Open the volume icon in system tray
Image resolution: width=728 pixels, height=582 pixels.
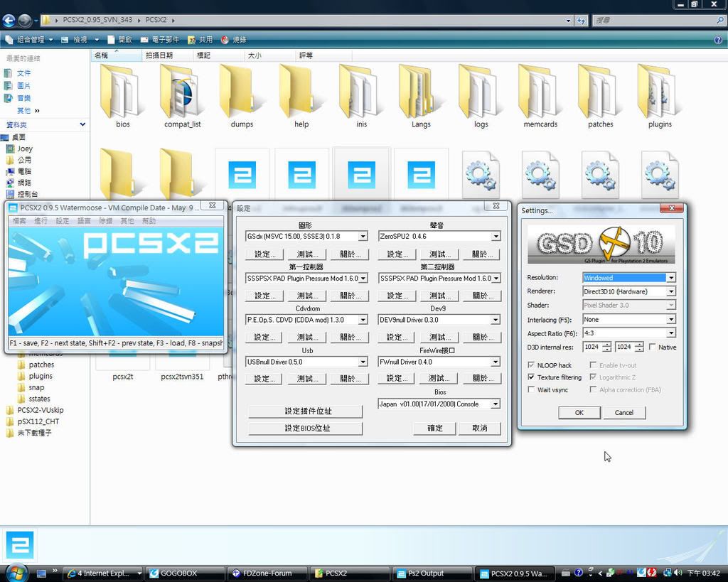coord(678,573)
